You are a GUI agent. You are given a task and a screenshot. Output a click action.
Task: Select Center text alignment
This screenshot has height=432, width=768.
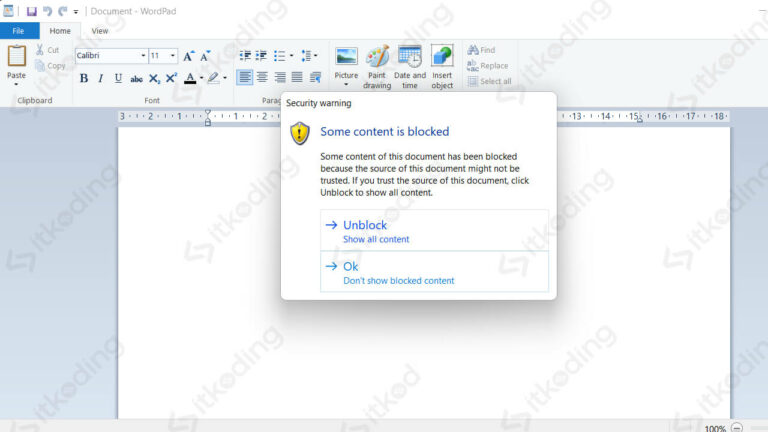(262, 77)
